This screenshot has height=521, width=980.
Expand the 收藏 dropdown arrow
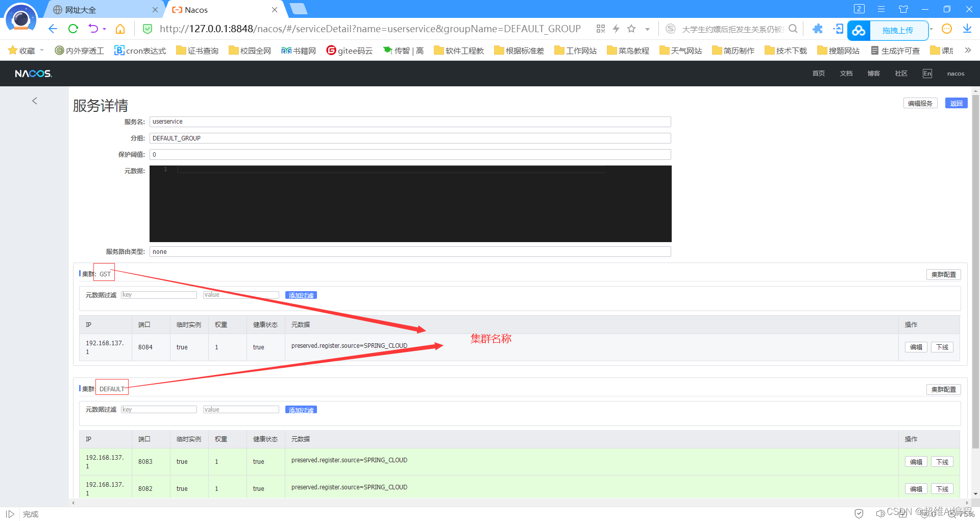tap(42, 50)
